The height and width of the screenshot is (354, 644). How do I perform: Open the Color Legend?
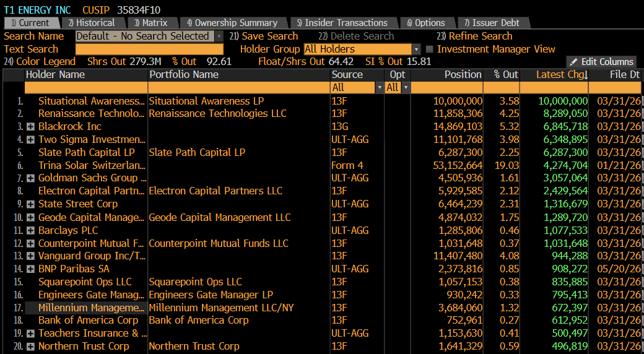pyautogui.click(x=40, y=62)
